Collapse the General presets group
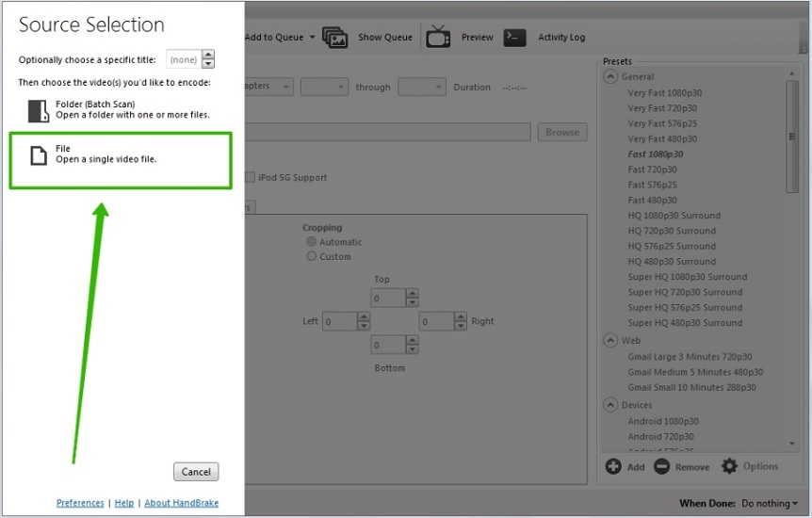Image resolution: width=812 pixels, height=518 pixels. (x=610, y=77)
